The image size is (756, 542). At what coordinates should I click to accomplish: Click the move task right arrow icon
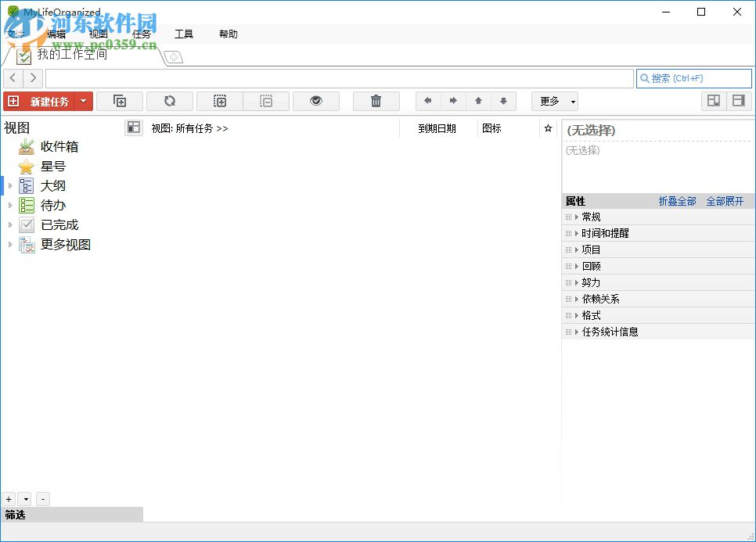click(x=453, y=101)
